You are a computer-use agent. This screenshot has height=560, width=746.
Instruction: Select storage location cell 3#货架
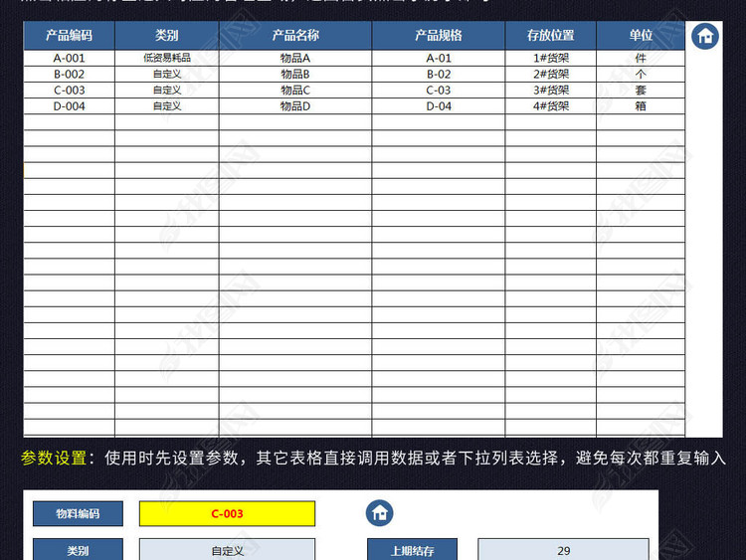tap(551, 90)
